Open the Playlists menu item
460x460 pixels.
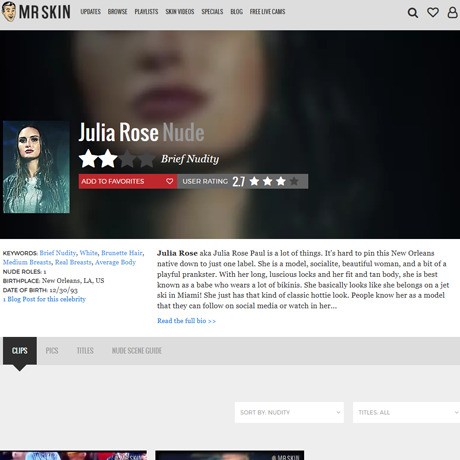coord(146,12)
